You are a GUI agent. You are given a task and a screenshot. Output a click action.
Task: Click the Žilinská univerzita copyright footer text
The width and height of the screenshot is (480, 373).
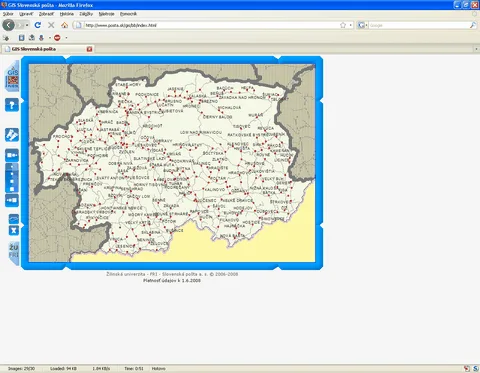[172, 274]
